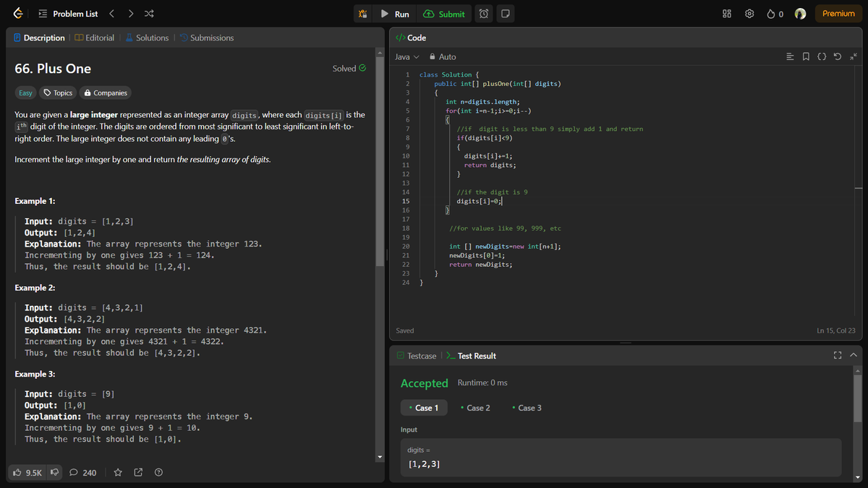Select Case 3 result

coord(527,408)
